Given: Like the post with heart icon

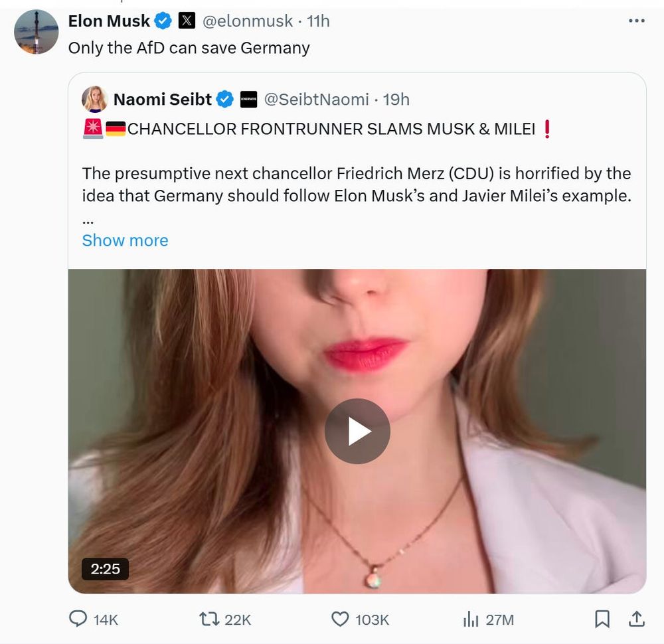Looking at the screenshot, I should (x=340, y=619).
